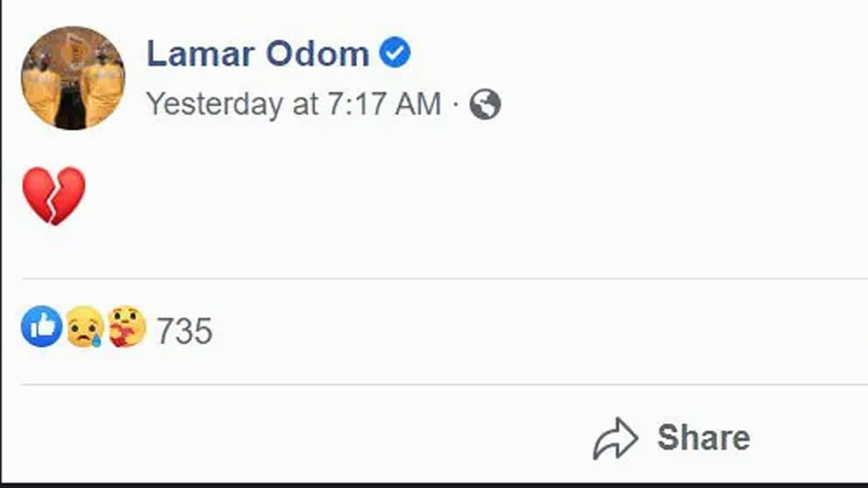
Task: Click the care hugging-heart reaction icon
Action: [x=126, y=327]
